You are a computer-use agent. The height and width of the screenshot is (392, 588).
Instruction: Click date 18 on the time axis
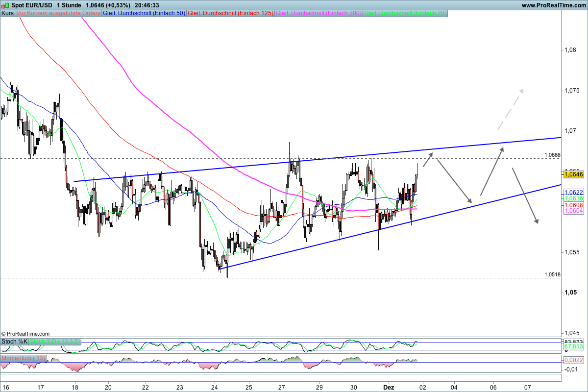(x=74, y=387)
